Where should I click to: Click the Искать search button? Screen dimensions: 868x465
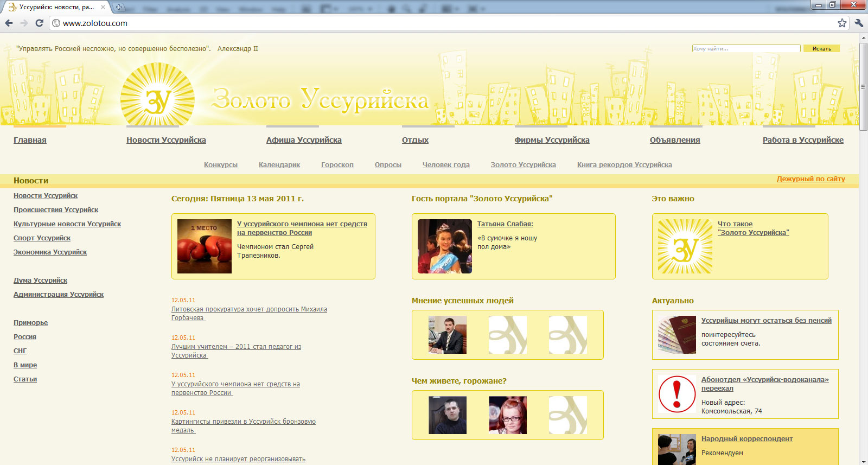822,48
